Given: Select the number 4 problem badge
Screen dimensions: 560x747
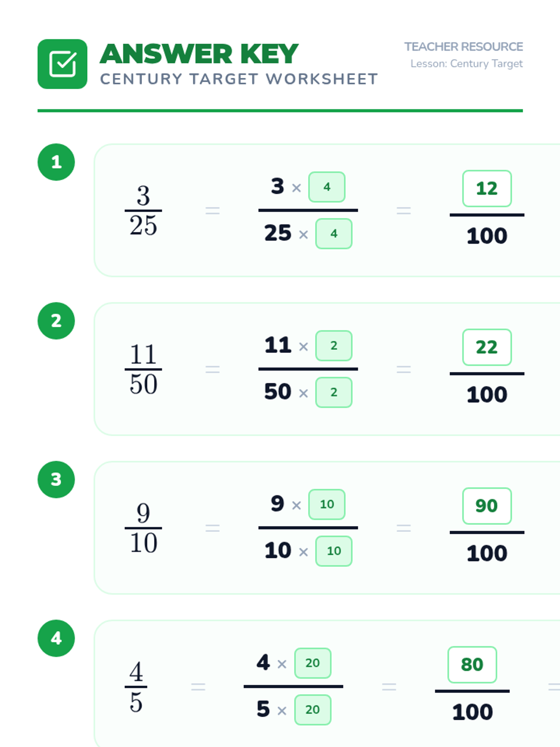Looking at the screenshot, I should [56, 638].
